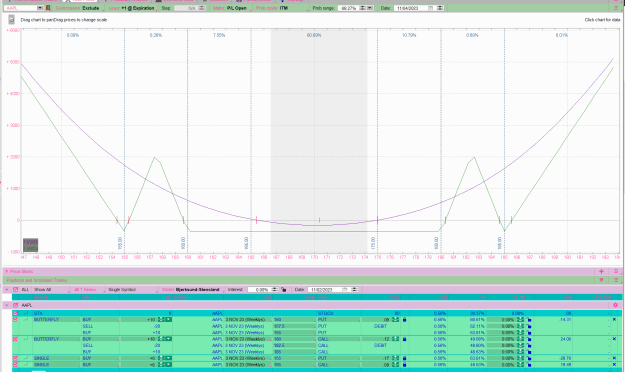Screen dimensions: 625x372
Task: Click the PUT butterfly 160 strike cell
Action: pyautogui.click(x=295, y=319)
